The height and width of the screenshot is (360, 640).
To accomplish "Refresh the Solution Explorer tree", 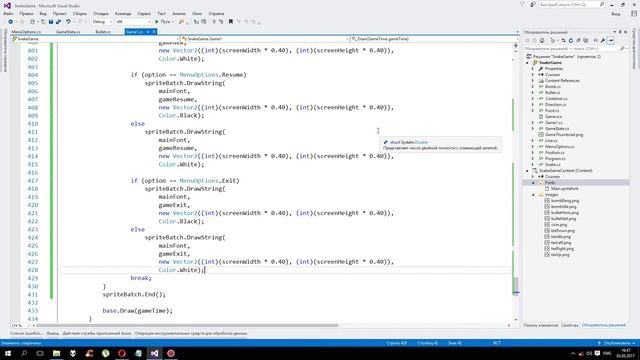I will point(571,40).
